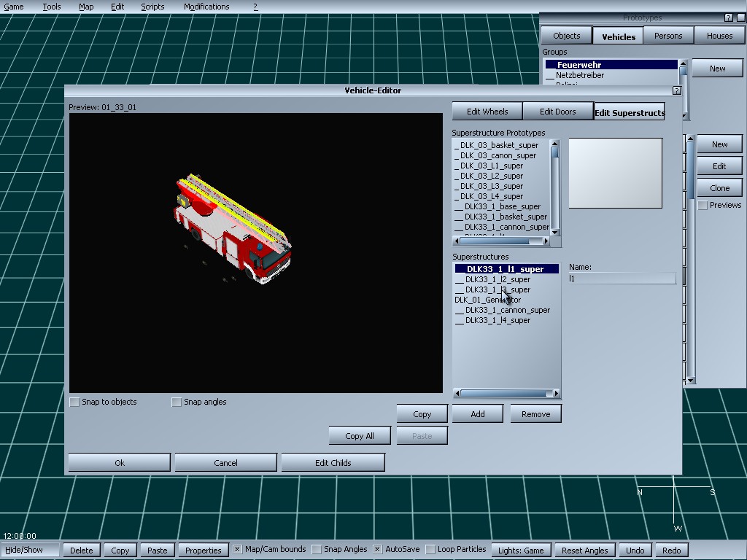747x560 pixels.
Task: Enable Snap to objects checkbox
Action: pyautogui.click(x=74, y=402)
